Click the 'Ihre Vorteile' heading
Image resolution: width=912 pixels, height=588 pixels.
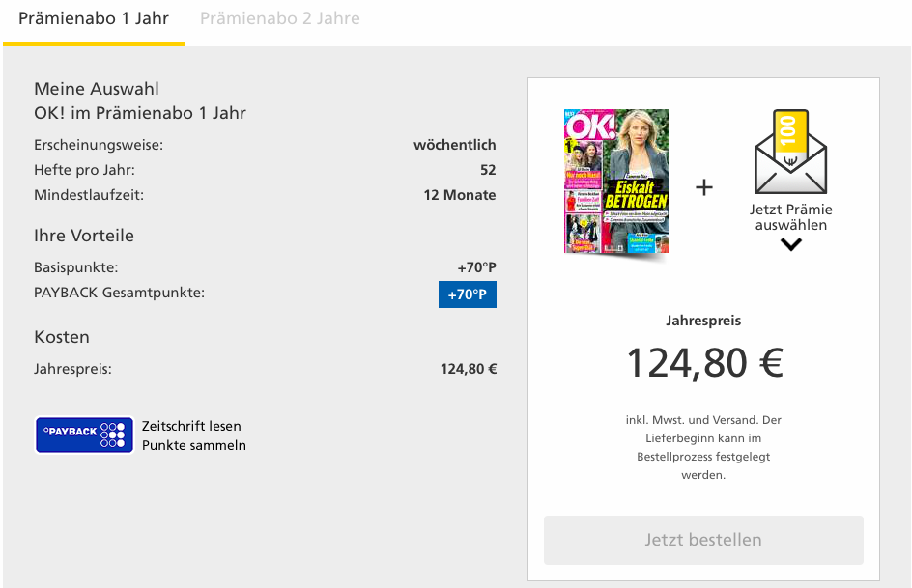[x=84, y=236]
